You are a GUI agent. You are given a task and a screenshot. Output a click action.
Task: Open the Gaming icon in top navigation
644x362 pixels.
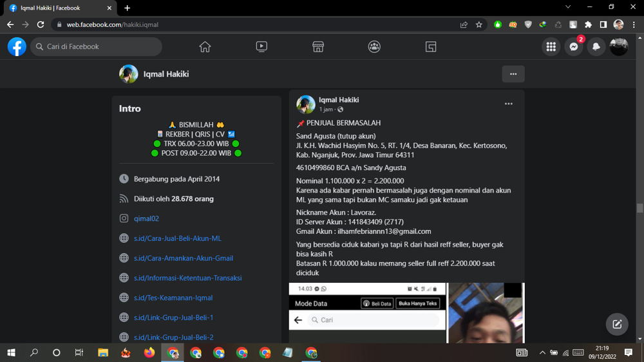click(x=430, y=47)
